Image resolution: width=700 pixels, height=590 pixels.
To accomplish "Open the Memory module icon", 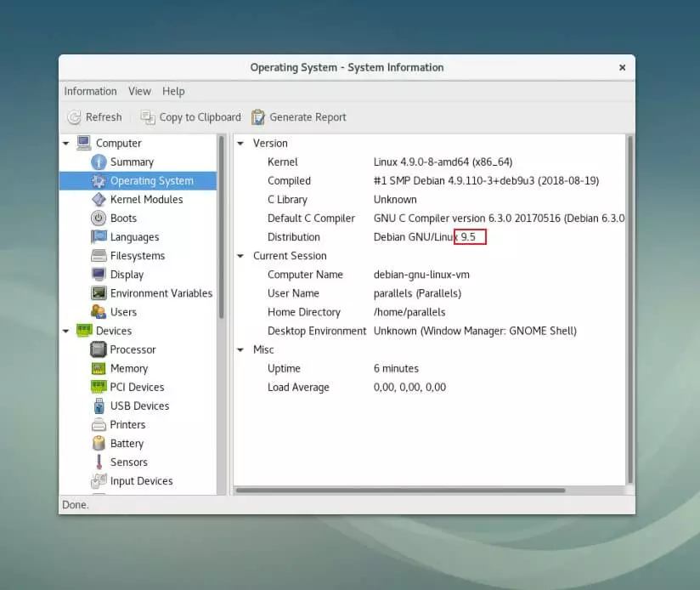I will [99, 368].
